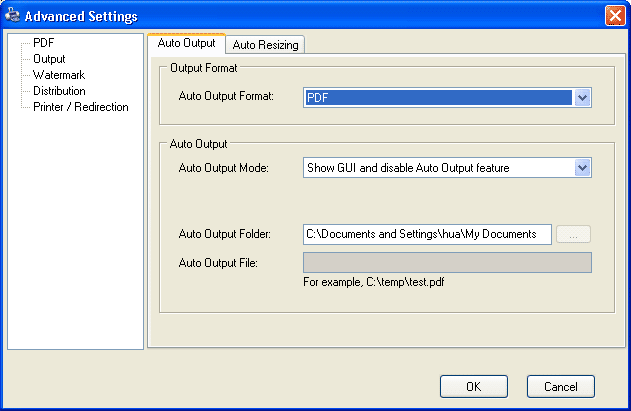
Task: Expand the Auto Output Mode dropdown arrow
Action: 582,168
